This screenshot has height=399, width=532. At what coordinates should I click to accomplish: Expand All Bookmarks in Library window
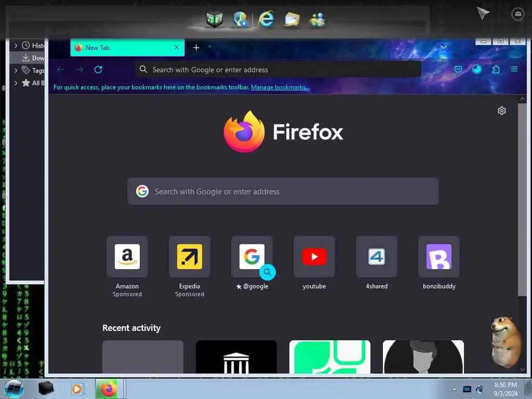(16, 83)
